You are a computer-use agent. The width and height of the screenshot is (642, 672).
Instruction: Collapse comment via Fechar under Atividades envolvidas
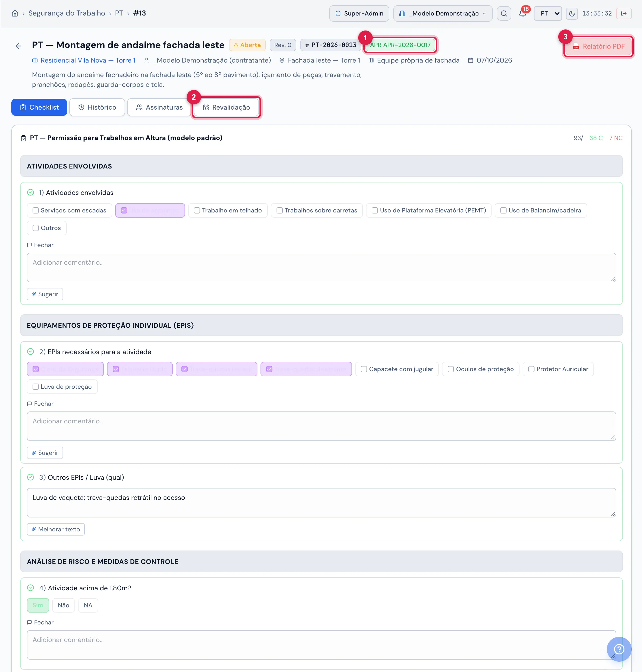pos(40,245)
